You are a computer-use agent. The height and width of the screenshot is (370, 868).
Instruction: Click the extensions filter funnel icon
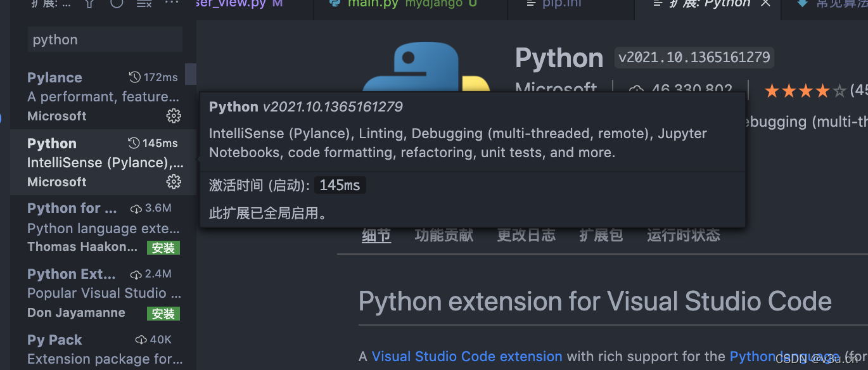[89, 3]
